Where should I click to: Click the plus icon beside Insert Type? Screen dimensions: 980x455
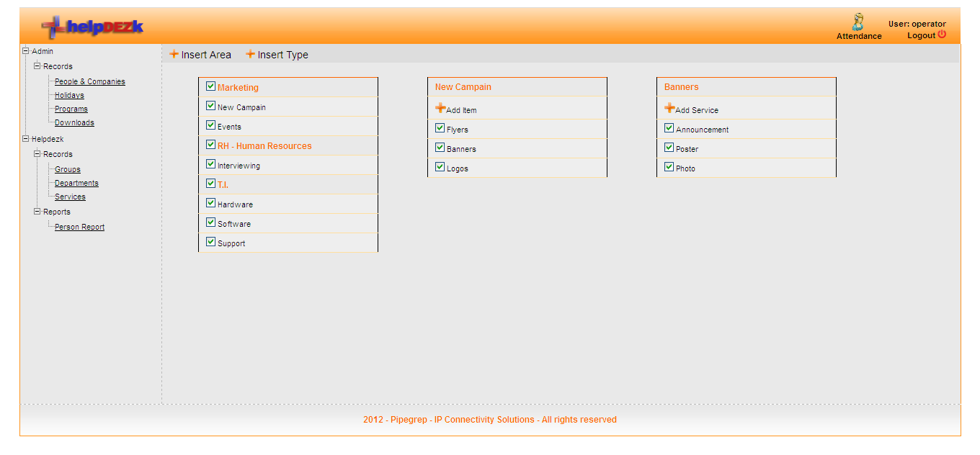pyautogui.click(x=251, y=54)
